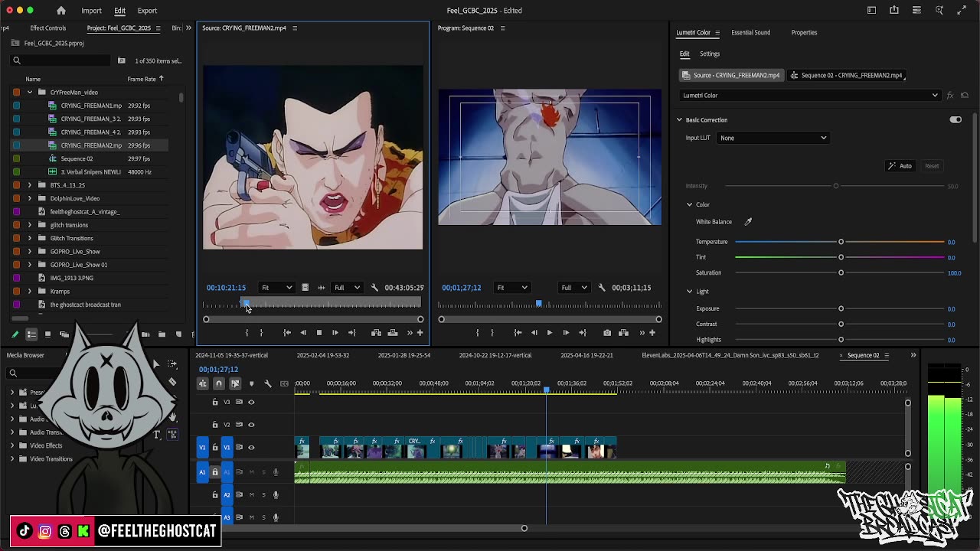Open the workspaces icon in top bar

[871, 11]
